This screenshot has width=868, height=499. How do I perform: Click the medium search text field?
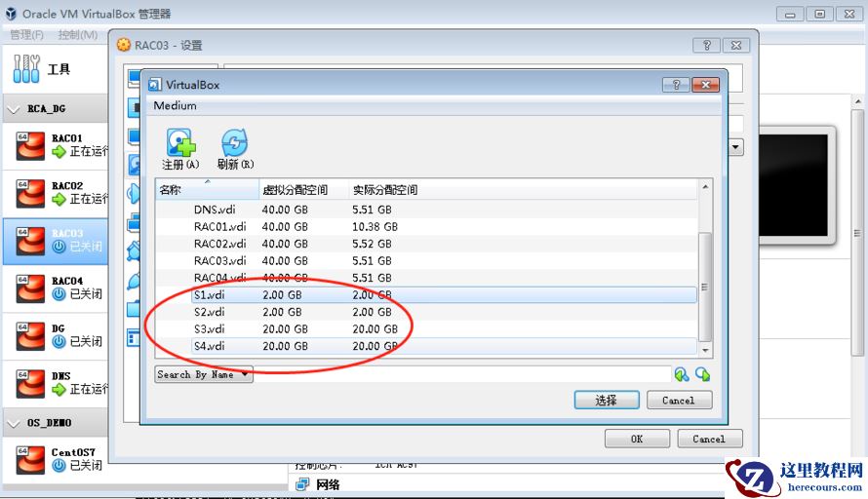(x=462, y=374)
